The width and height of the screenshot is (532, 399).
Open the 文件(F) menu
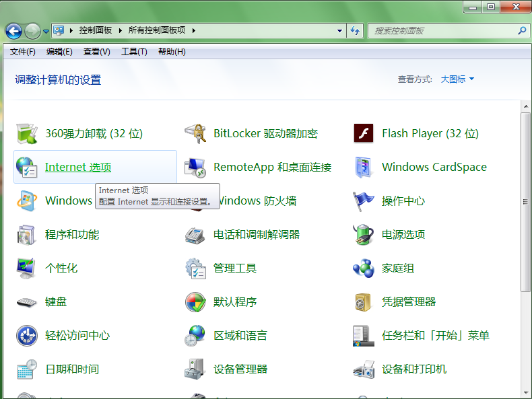pyautogui.click(x=23, y=52)
